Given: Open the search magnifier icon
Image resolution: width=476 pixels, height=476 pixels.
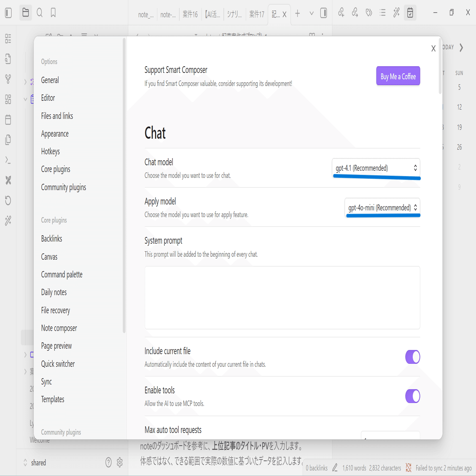Looking at the screenshot, I should coord(40,13).
